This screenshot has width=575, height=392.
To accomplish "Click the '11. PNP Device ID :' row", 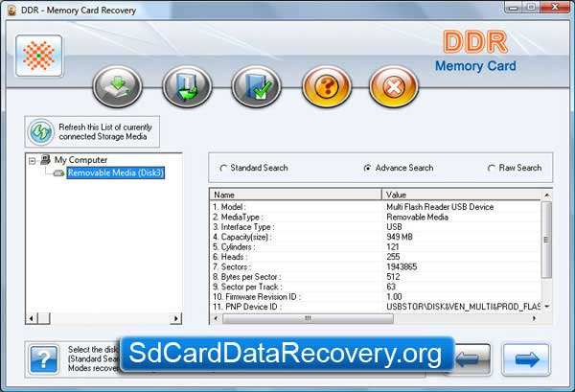I will [376, 307].
